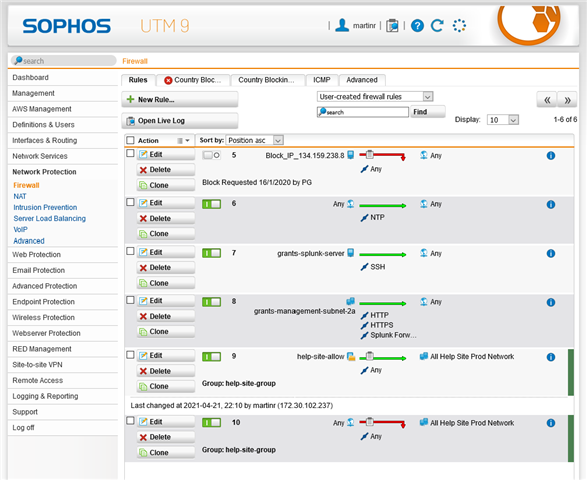Image resolution: width=587 pixels, height=480 pixels.
Task: Switch to the Advanced tab
Action: click(362, 80)
